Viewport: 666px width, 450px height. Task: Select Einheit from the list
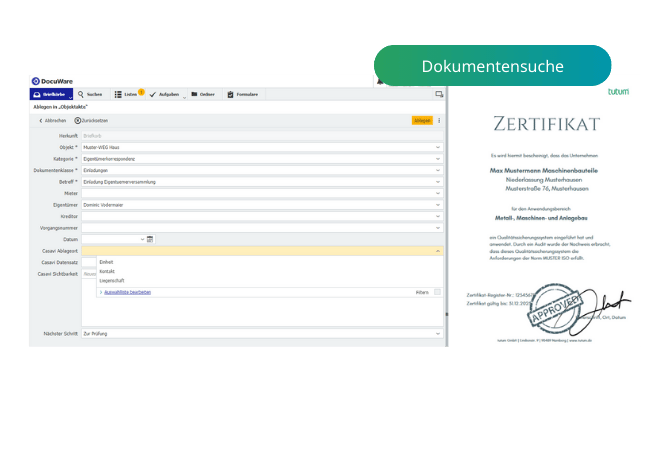click(106, 262)
